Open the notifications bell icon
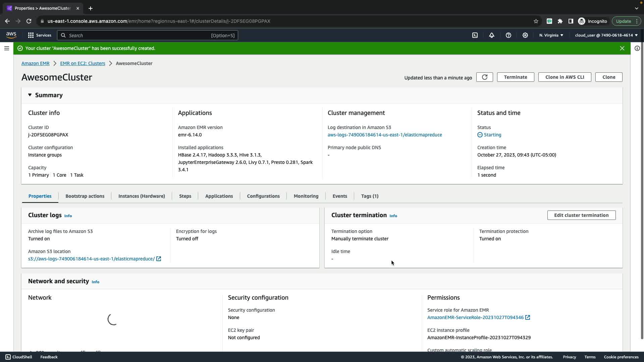This screenshot has width=644, height=362. (492, 35)
